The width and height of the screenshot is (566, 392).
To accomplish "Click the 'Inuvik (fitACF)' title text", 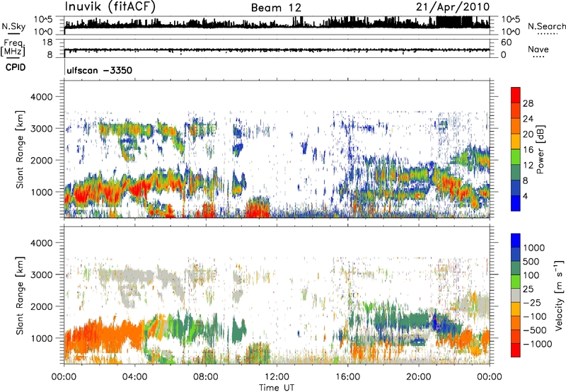I will pos(110,7).
